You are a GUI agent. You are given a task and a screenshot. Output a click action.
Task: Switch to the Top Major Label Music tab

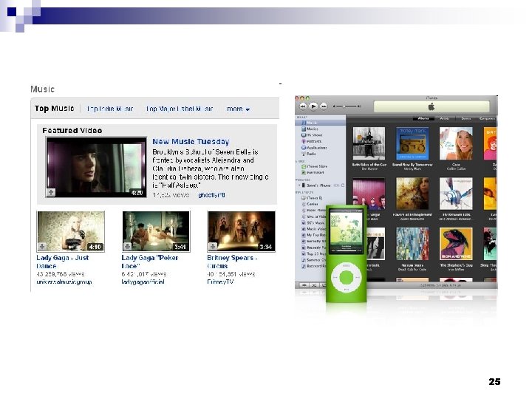pos(180,109)
